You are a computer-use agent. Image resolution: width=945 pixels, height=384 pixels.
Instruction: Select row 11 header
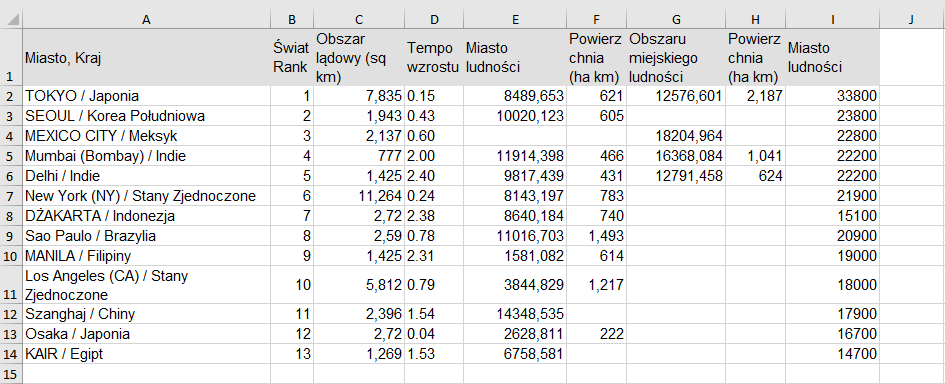click(x=11, y=285)
